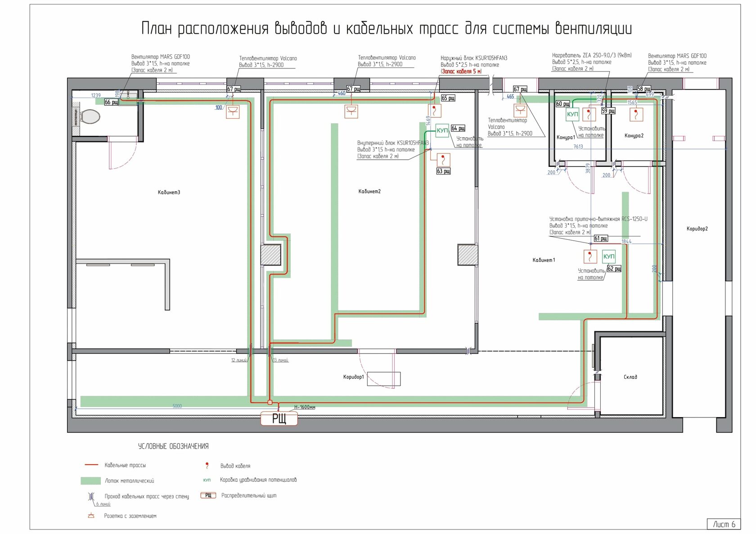Select the green КУП box in Конура1
The width and height of the screenshot is (756, 534).
(572, 114)
